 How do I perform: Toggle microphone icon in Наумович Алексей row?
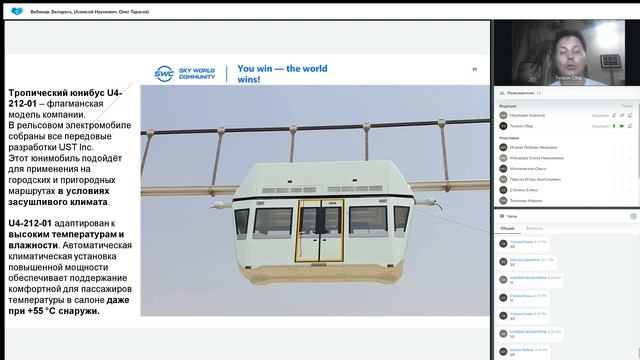(x=614, y=116)
